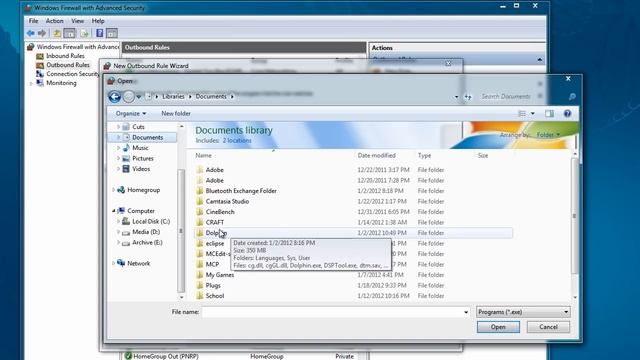The height and width of the screenshot is (360, 640).
Task: Select the Network icon in navigation pane
Action: 121,263
